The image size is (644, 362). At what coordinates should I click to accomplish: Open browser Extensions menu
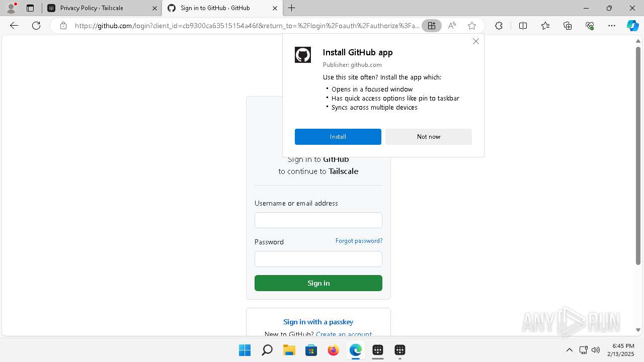[499, 26]
